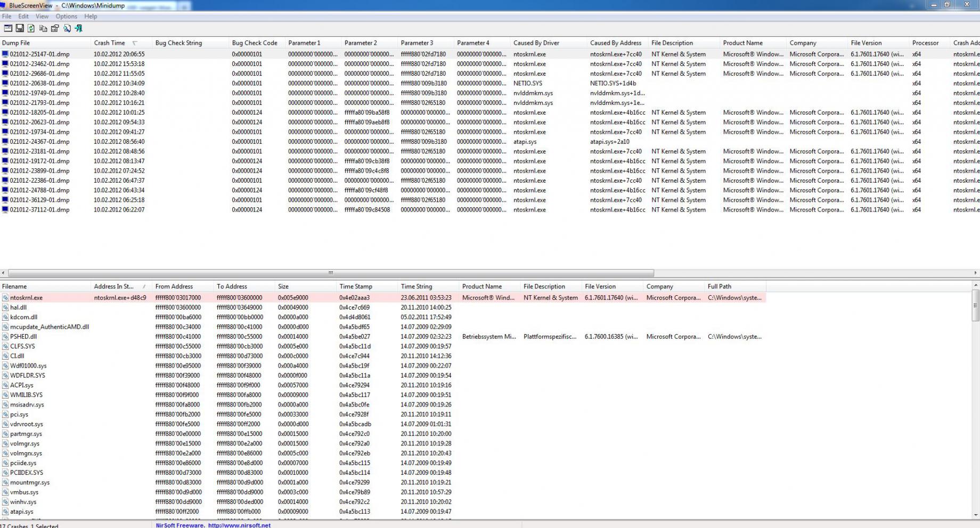Click the atapi.sys+2a10 address cell

click(610, 142)
